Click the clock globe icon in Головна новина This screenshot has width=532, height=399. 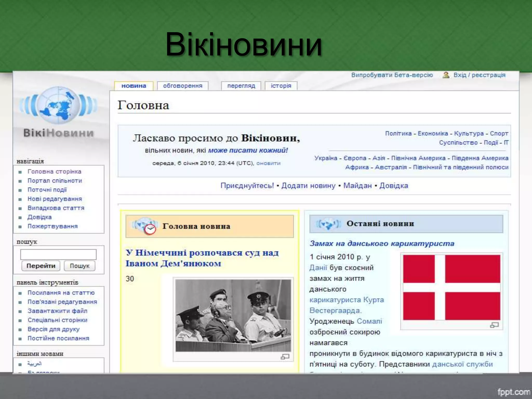(145, 226)
